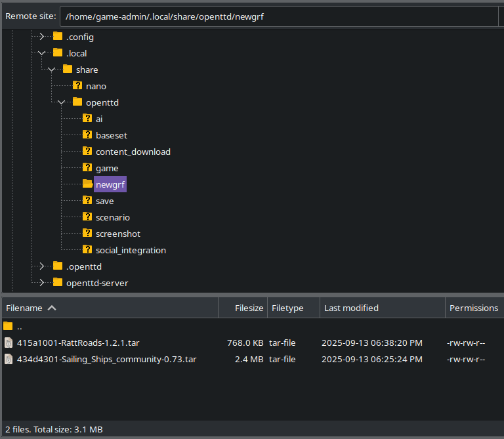
Task: Click the unknown-folder icon beside baseset
Action: pos(87,135)
